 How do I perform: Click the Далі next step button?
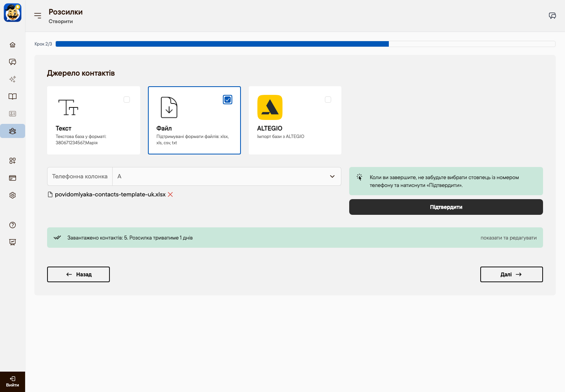512,274
